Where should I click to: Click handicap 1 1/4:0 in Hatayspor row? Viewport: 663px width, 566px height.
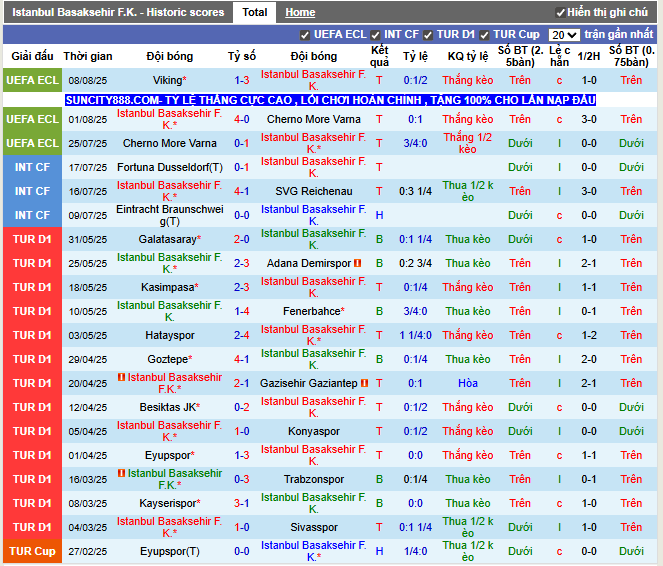click(x=415, y=335)
